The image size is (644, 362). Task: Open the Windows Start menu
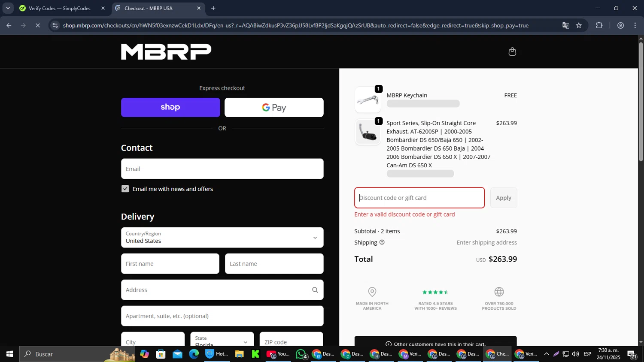[9, 354]
